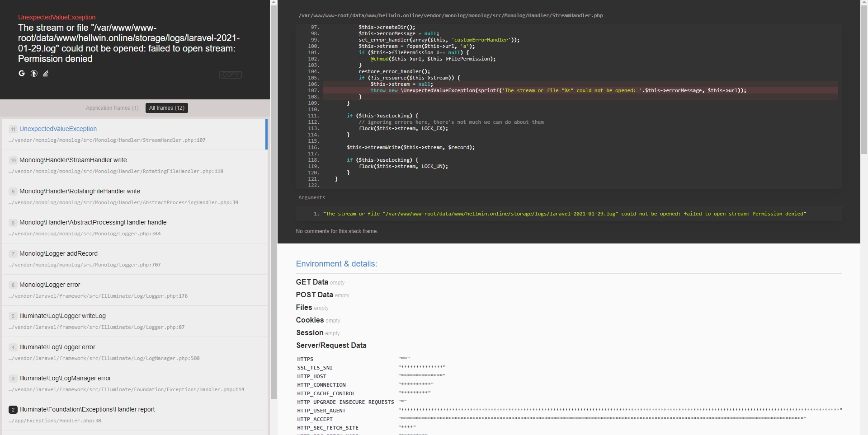Select frame 4 Illuminate Log Logger error
The height and width of the screenshot is (435, 868).
(x=135, y=352)
